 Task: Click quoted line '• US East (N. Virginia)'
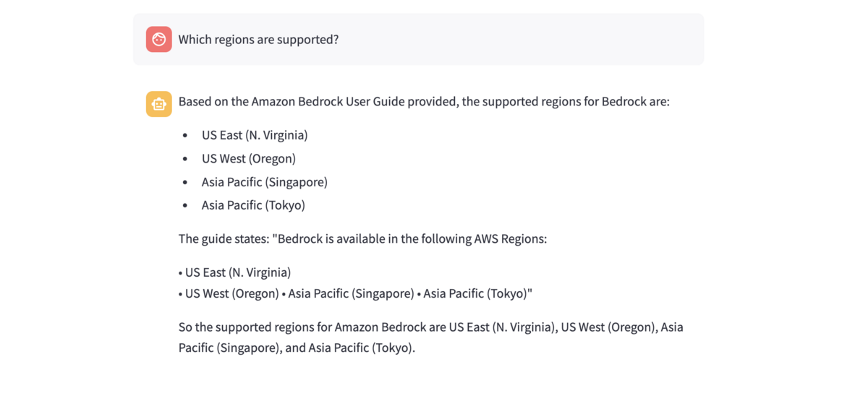tap(235, 272)
